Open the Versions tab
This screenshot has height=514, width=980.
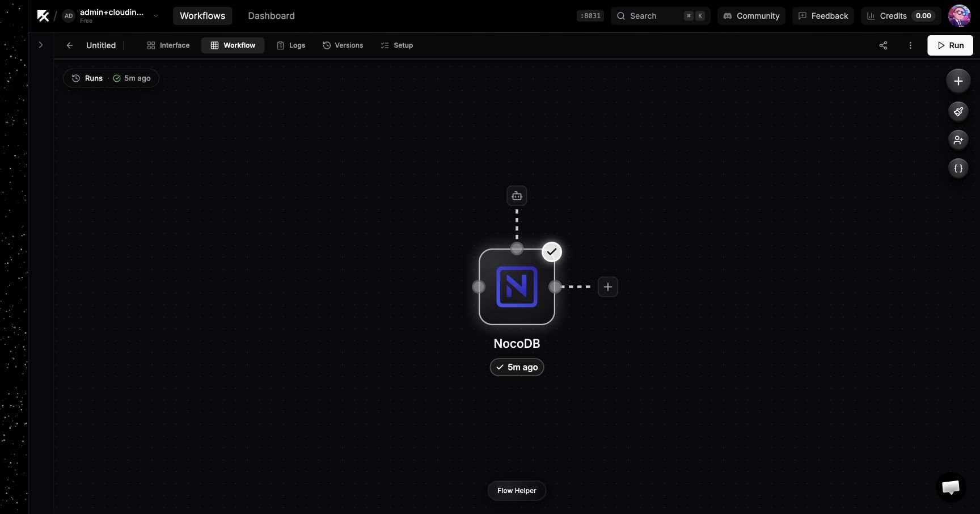click(x=343, y=45)
